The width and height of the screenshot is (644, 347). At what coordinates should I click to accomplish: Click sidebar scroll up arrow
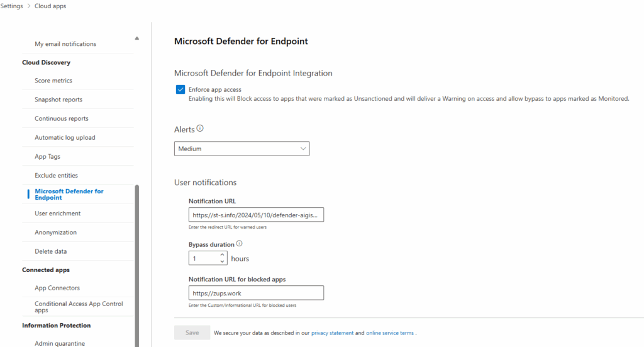pyautogui.click(x=136, y=38)
